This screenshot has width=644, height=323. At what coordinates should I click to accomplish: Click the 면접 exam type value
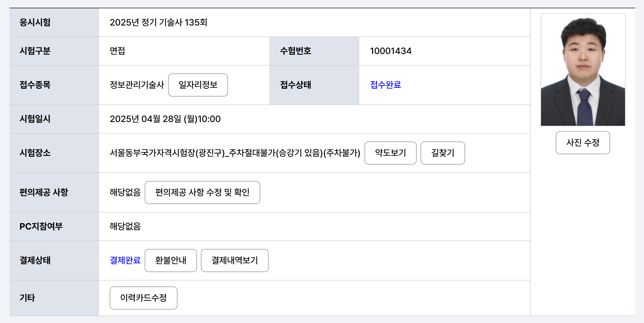[x=117, y=51]
